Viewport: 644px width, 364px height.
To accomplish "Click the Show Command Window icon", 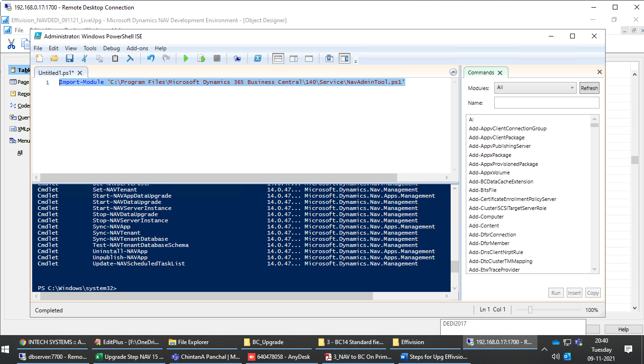I will (329, 58).
